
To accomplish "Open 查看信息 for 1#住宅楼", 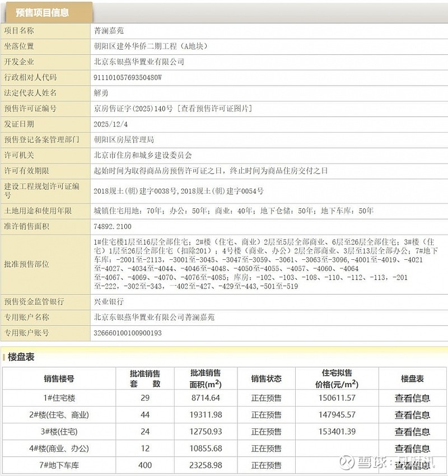I will (412, 398).
